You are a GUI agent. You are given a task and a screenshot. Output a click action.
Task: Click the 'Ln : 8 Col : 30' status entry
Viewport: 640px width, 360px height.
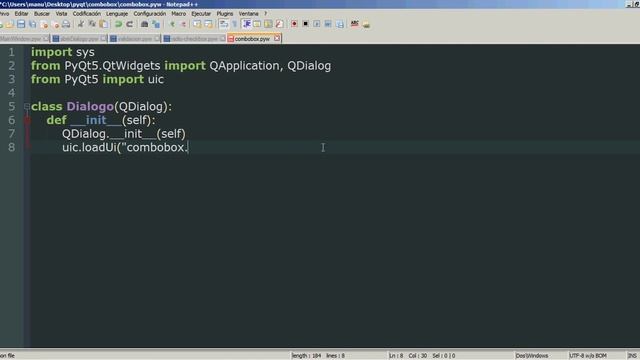(408, 356)
